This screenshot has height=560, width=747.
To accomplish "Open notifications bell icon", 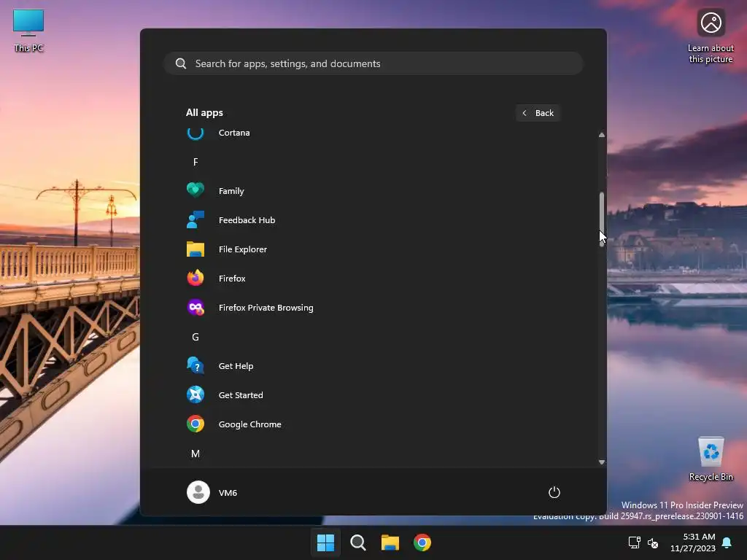I will coord(727,542).
